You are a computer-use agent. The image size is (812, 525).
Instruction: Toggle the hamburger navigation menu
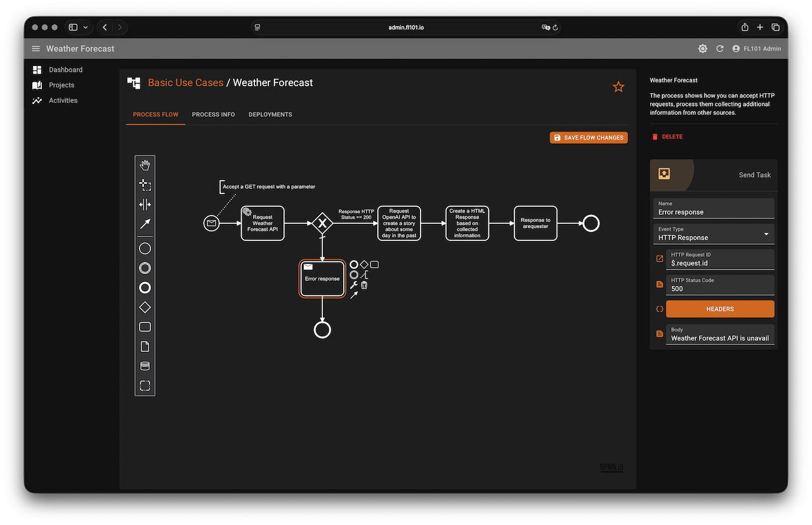click(x=36, y=49)
